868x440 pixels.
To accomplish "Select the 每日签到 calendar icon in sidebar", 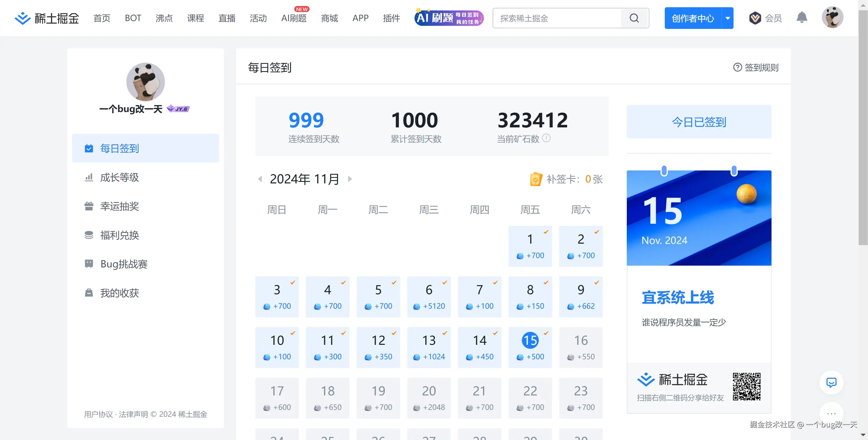I will tap(89, 148).
